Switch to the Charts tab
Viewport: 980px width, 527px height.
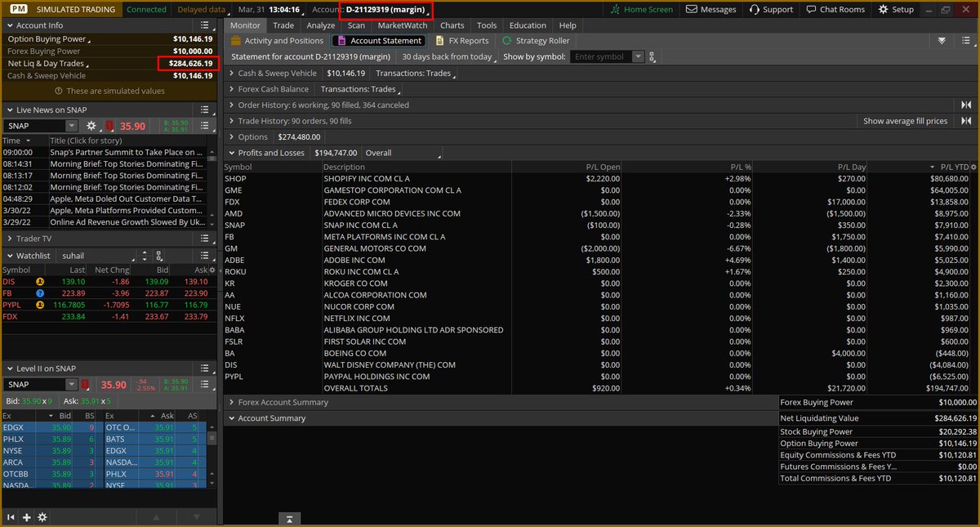click(452, 25)
